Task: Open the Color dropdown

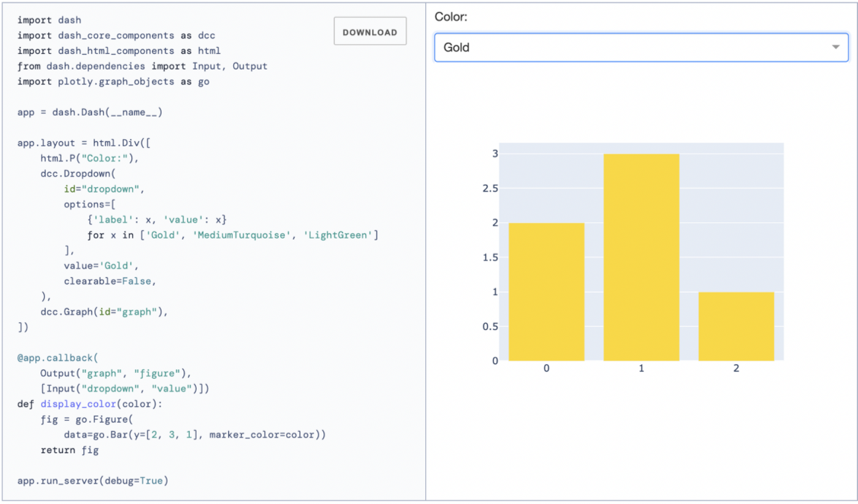Action: (640, 47)
